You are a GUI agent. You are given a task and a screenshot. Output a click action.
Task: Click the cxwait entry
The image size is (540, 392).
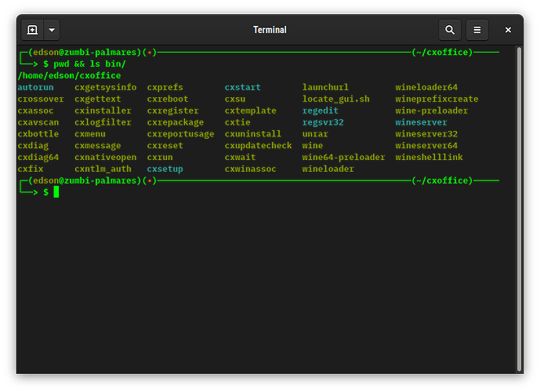click(240, 157)
